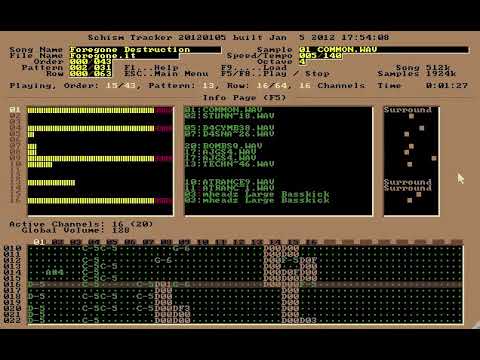
Task: Click 'F5/F8..Play / Stop' label
Action: 275,74
